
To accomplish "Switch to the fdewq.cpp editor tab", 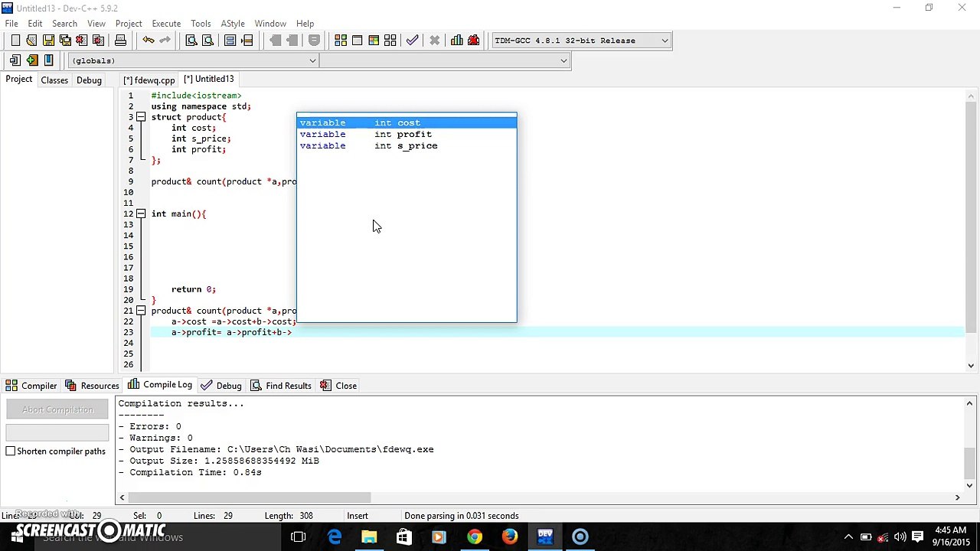I will tap(149, 80).
